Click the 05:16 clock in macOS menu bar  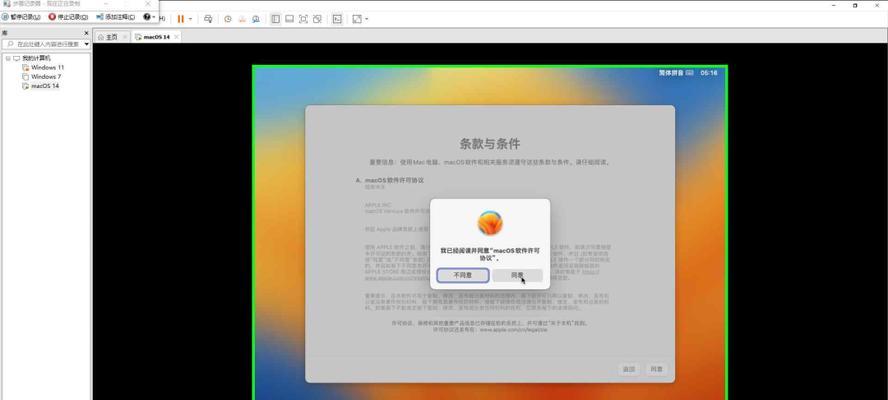708,73
